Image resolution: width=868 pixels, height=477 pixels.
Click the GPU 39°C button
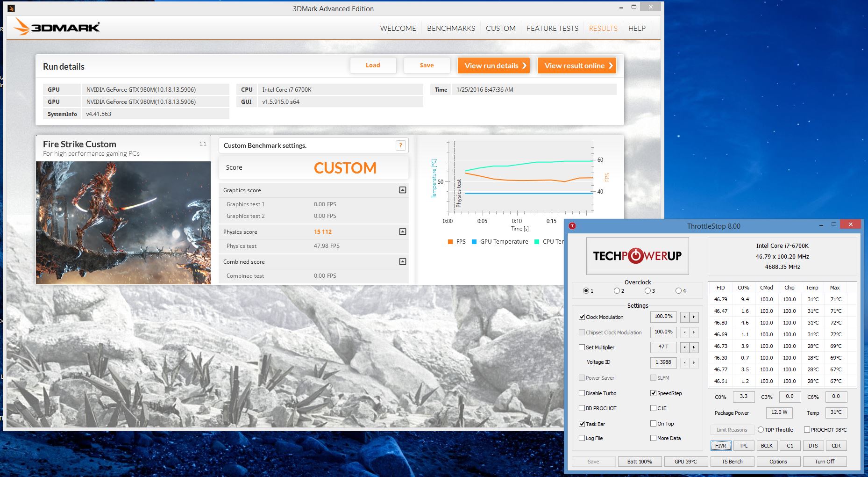click(x=685, y=462)
